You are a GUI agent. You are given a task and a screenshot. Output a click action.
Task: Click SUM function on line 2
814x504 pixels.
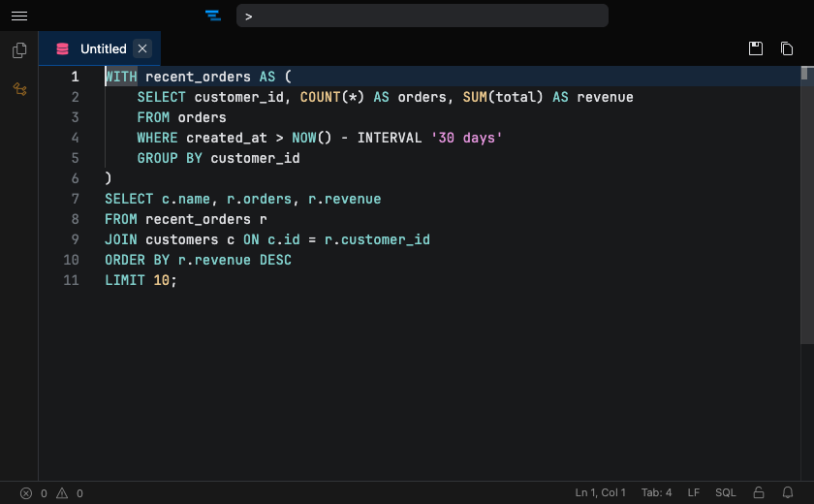click(x=475, y=97)
